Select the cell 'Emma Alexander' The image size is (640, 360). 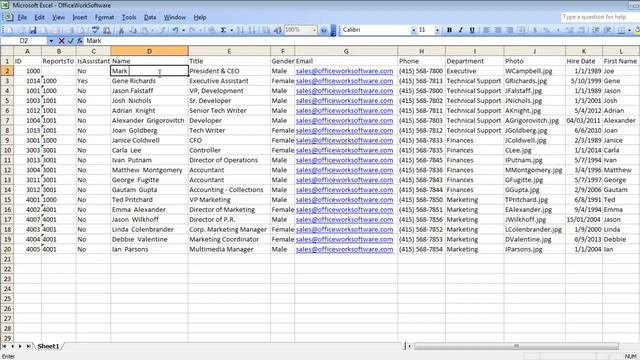click(x=149, y=210)
